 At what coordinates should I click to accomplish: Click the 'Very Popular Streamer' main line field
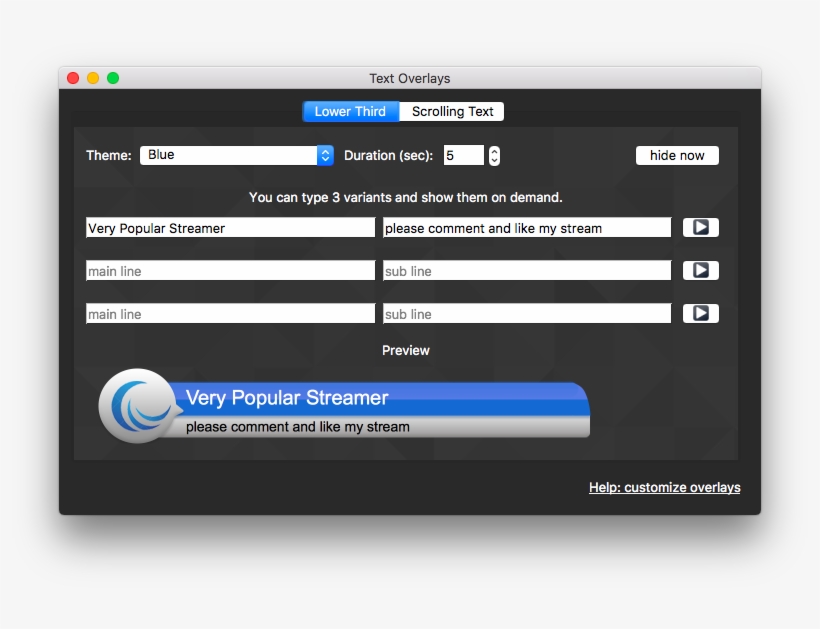(230, 228)
